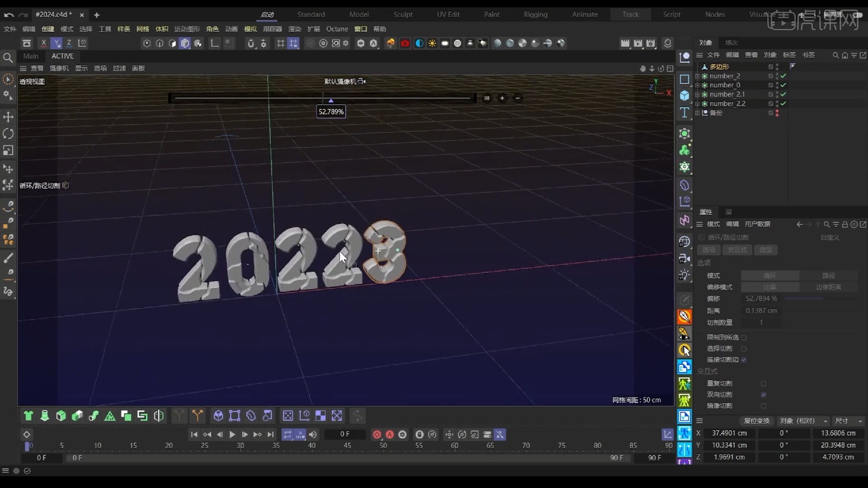The width and height of the screenshot is (868, 488).
Task: Expand number_2 object tree
Action: (x=697, y=76)
